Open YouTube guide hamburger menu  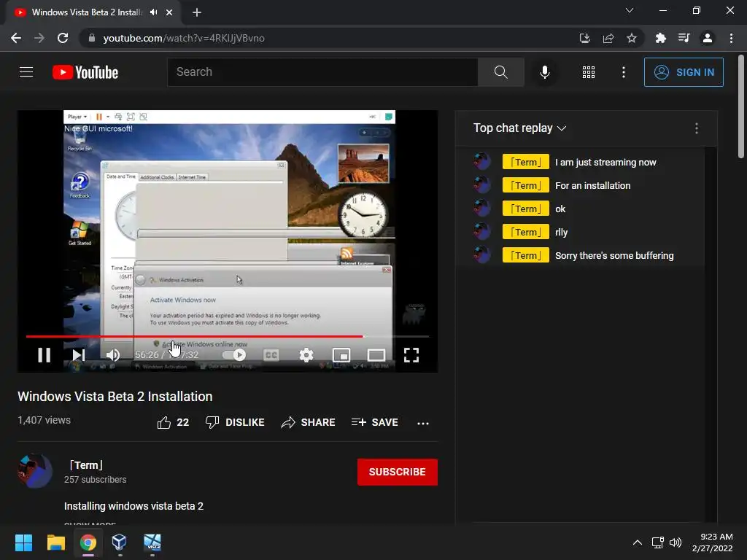tap(26, 72)
